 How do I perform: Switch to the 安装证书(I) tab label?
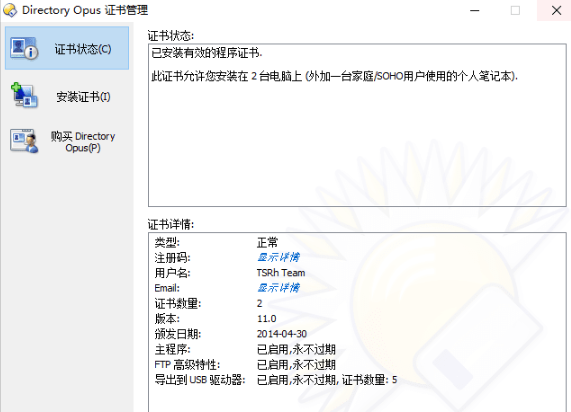click(x=83, y=97)
